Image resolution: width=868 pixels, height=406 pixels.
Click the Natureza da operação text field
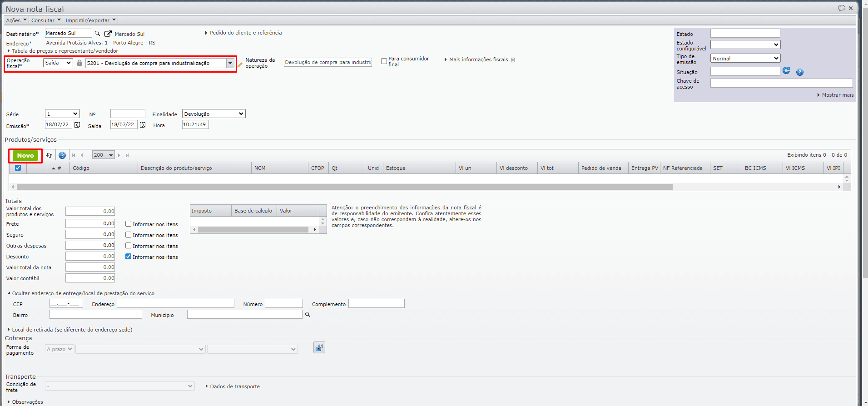(328, 62)
